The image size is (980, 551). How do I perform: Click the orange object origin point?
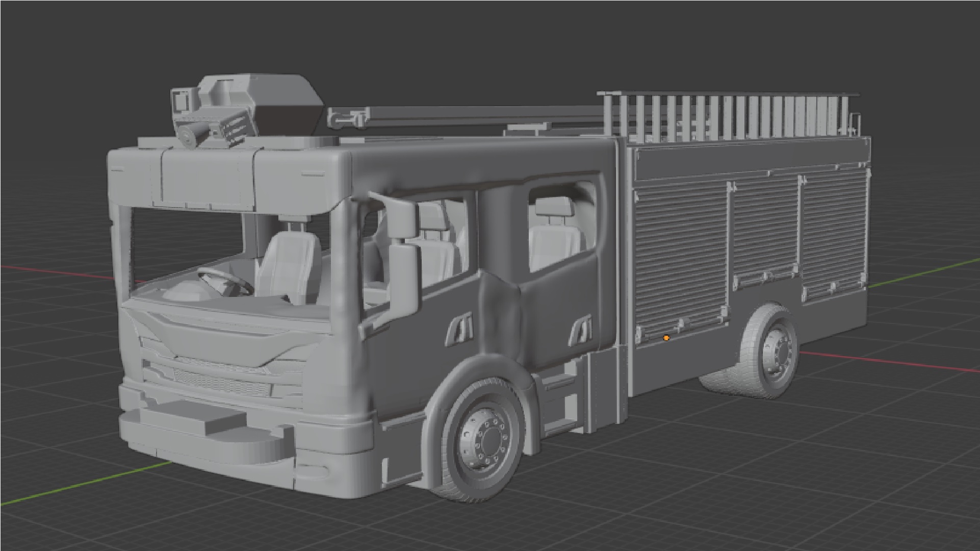click(x=666, y=337)
